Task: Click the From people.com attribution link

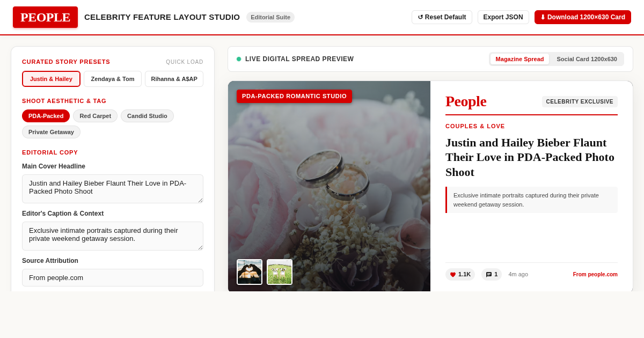Action: (595, 274)
